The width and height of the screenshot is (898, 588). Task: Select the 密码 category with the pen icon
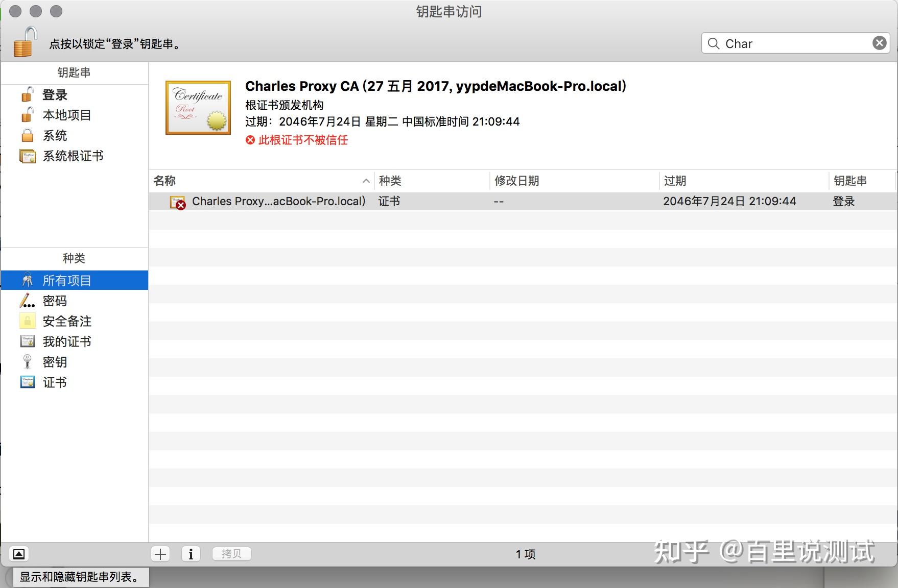(x=54, y=301)
